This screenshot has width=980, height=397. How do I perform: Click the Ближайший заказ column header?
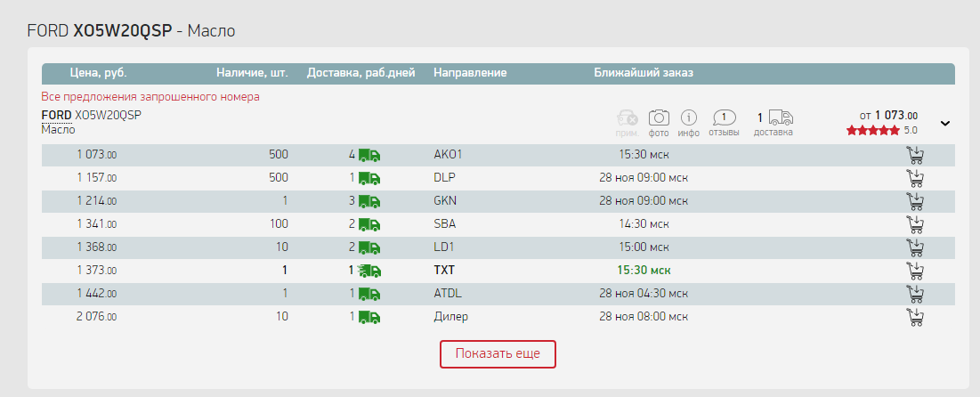(x=644, y=73)
